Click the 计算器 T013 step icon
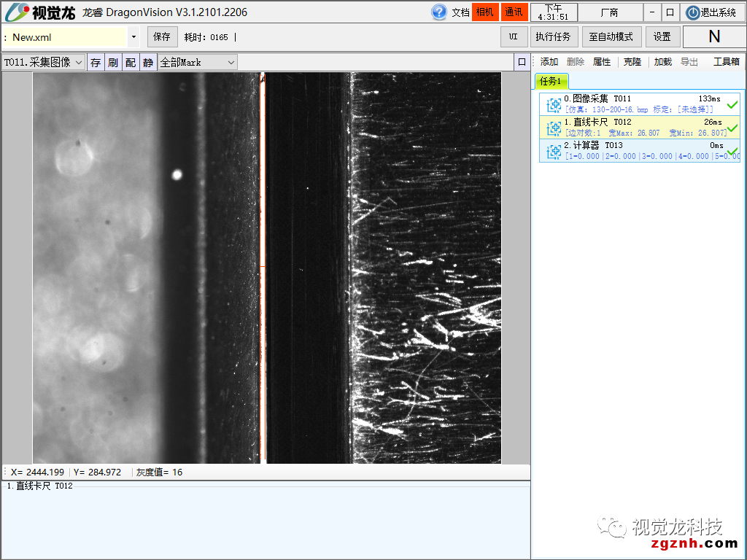Screen dimensions: 747x560 554,151
